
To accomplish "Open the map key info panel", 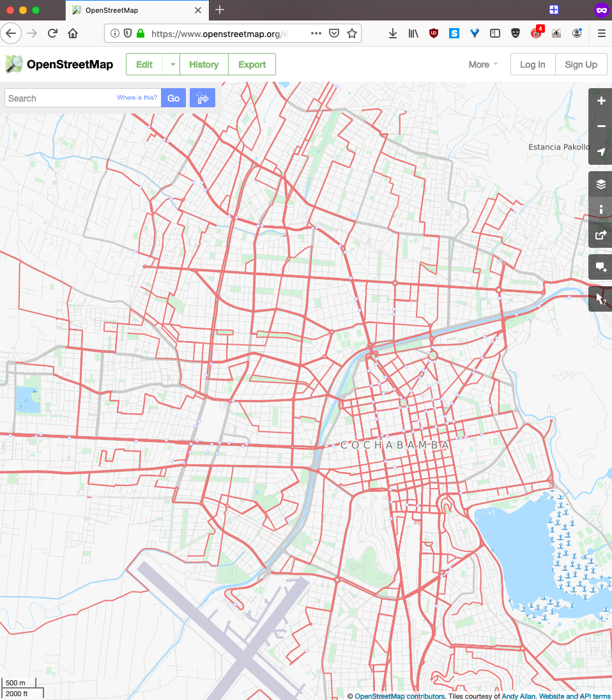I will (601, 209).
